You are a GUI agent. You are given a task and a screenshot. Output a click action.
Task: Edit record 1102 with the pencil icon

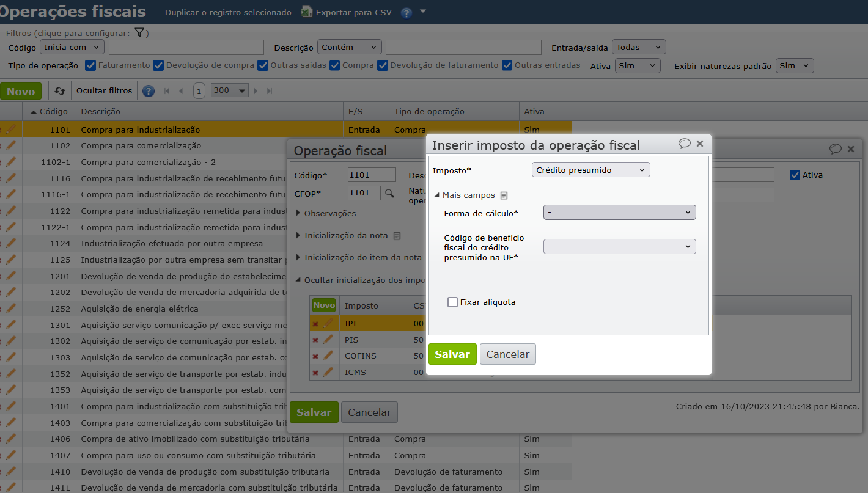[11, 146]
